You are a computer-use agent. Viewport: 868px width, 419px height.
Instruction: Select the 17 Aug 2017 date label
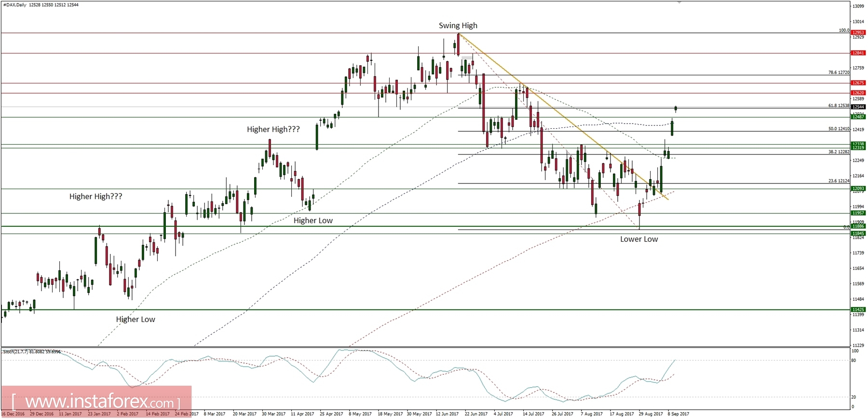tap(622, 414)
